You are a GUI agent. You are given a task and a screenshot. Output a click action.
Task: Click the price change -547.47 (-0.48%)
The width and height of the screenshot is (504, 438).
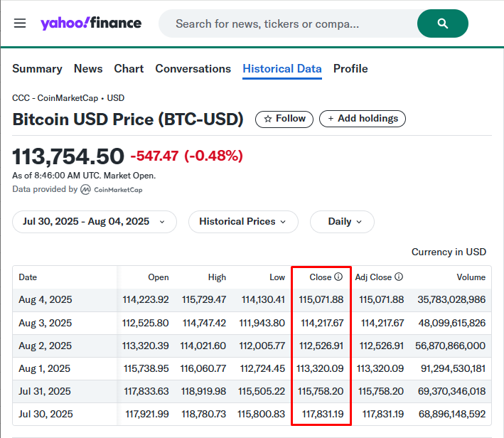(186, 156)
